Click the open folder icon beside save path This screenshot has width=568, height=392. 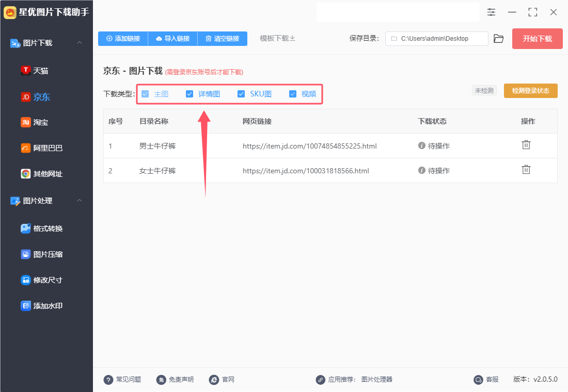coord(498,39)
